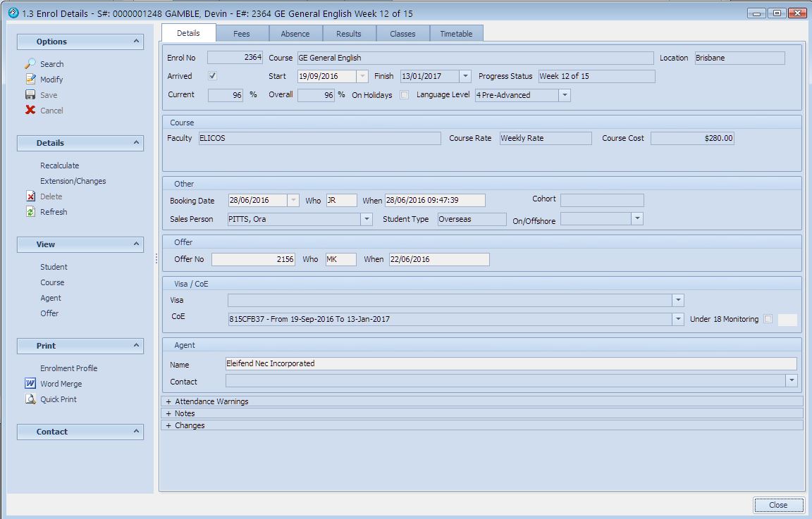Open the Timetable tab
Screen dimensions: 812x519
pyautogui.click(x=456, y=34)
